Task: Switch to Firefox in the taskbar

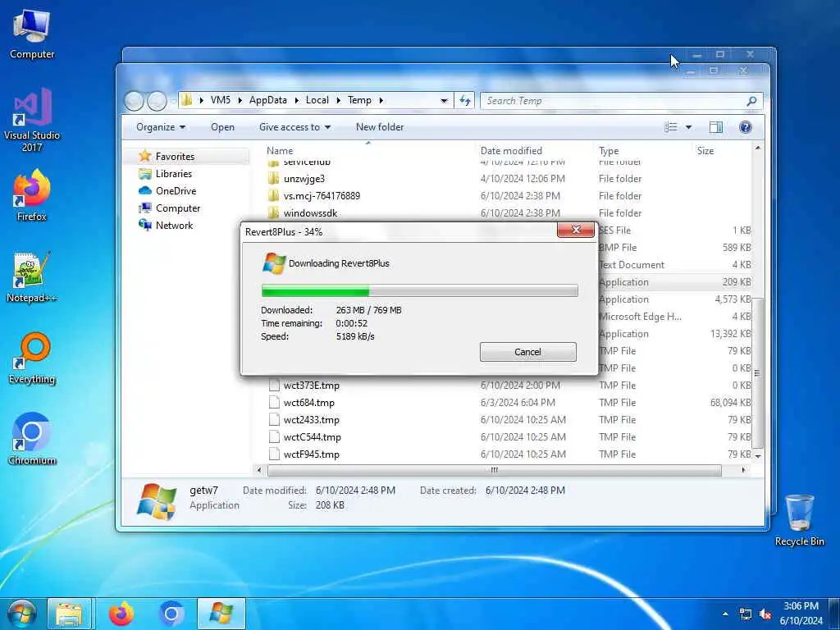Action: [121, 614]
